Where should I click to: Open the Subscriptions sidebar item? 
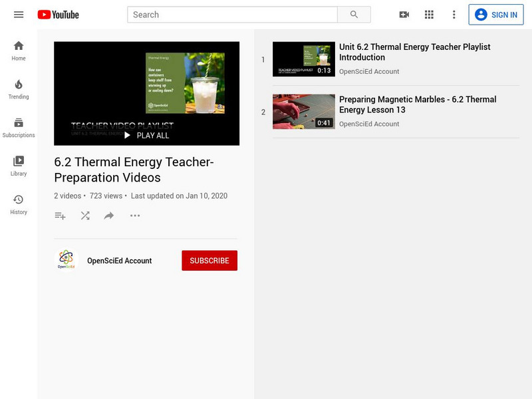click(x=19, y=126)
